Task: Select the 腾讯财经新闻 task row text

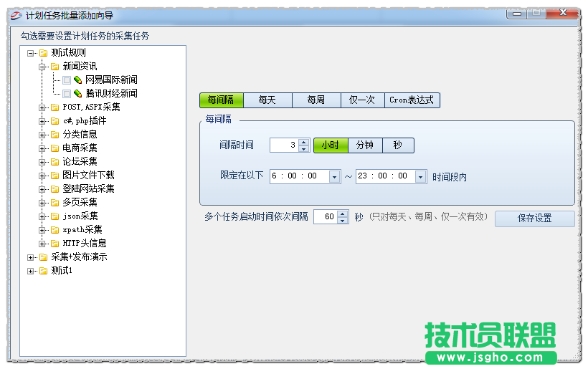Action: 111,93
